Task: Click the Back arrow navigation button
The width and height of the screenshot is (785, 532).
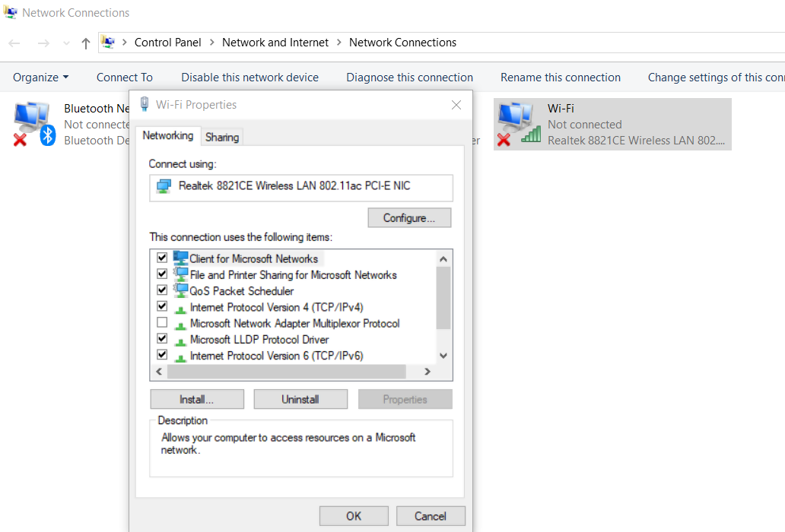Action: point(14,43)
